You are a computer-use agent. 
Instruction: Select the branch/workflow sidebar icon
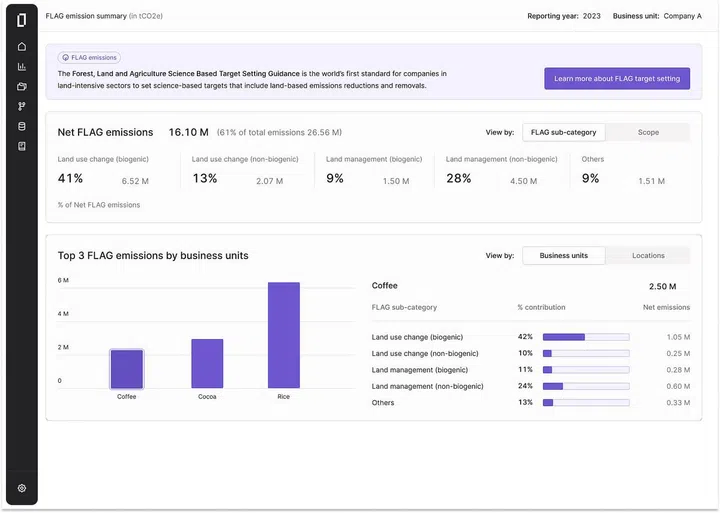22,106
